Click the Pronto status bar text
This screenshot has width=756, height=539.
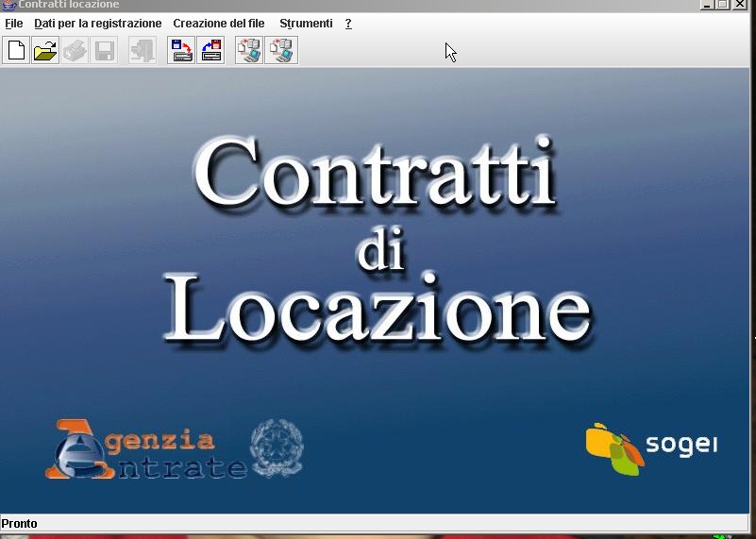pyautogui.click(x=19, y=523)
